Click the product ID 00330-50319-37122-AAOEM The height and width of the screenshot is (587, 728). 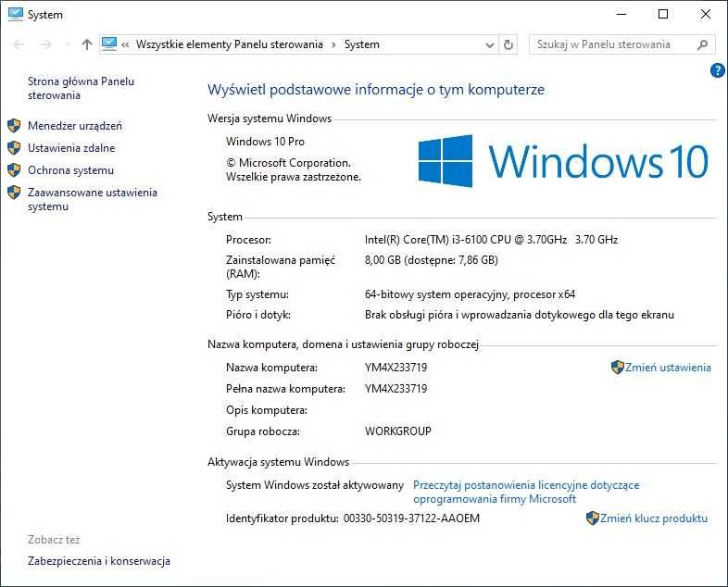click(411, 518)
